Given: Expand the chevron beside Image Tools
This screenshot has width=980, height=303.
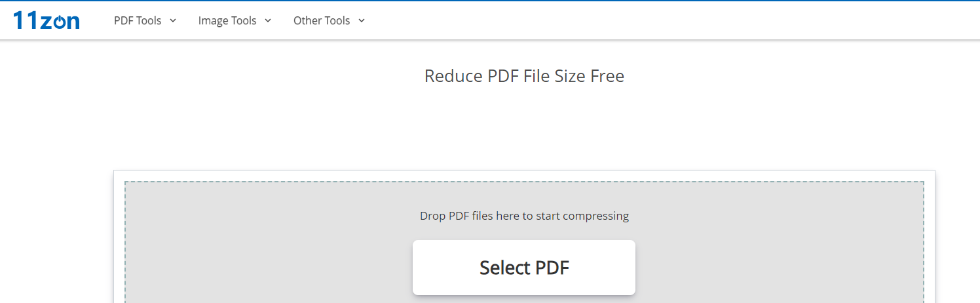Looking at the screenshot, I should point(268,20).
